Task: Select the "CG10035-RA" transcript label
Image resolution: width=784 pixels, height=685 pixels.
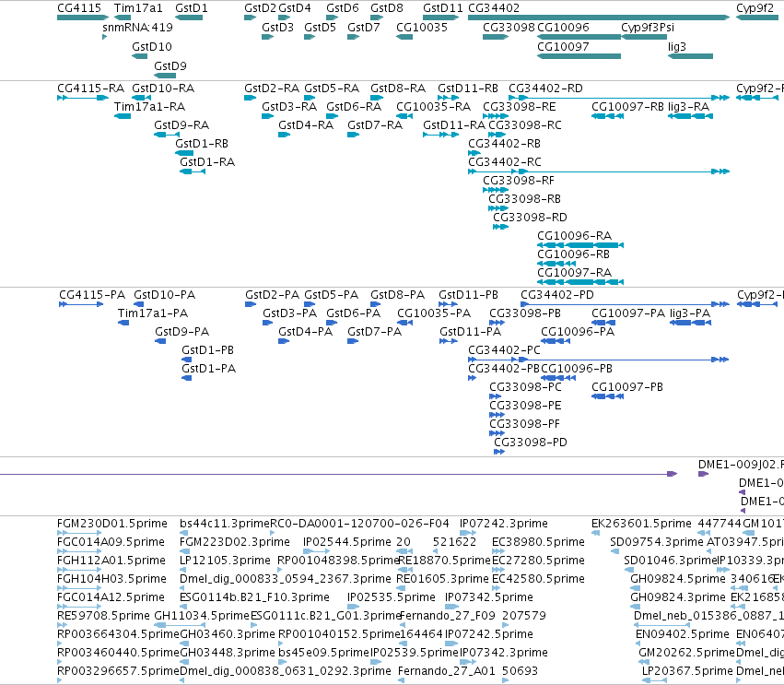Action: (x=434, y=107)
